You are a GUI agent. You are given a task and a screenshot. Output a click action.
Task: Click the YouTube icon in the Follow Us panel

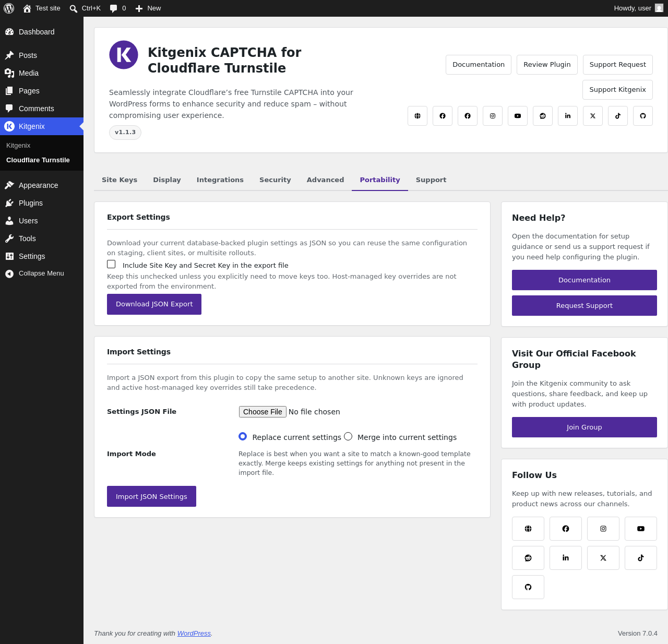pos(641,529)
